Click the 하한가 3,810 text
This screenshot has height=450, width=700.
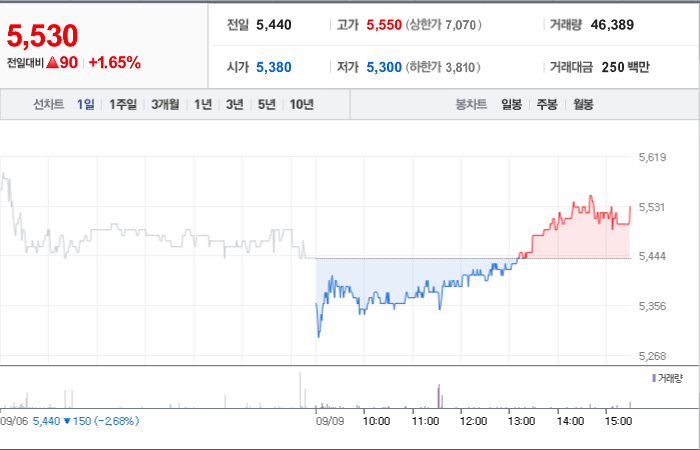tap(443, 67)
